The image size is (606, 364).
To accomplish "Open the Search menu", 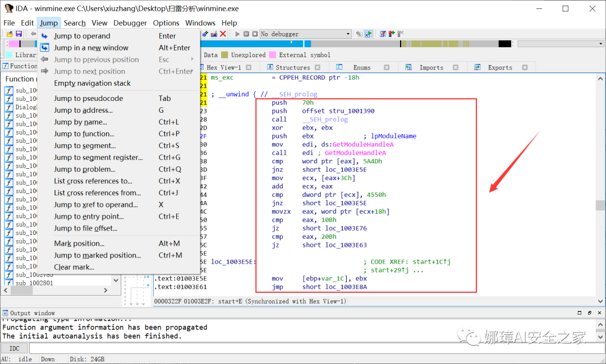I will (75, 23).
